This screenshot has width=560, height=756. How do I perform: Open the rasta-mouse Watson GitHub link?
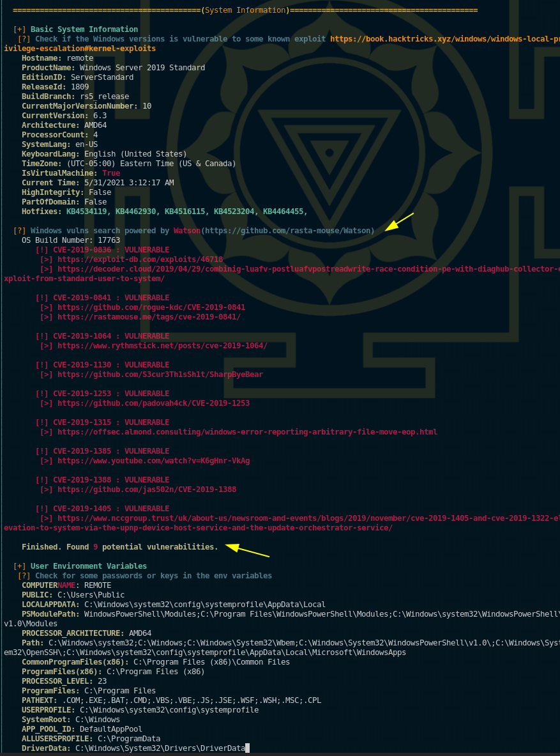[x=288, y=231]
